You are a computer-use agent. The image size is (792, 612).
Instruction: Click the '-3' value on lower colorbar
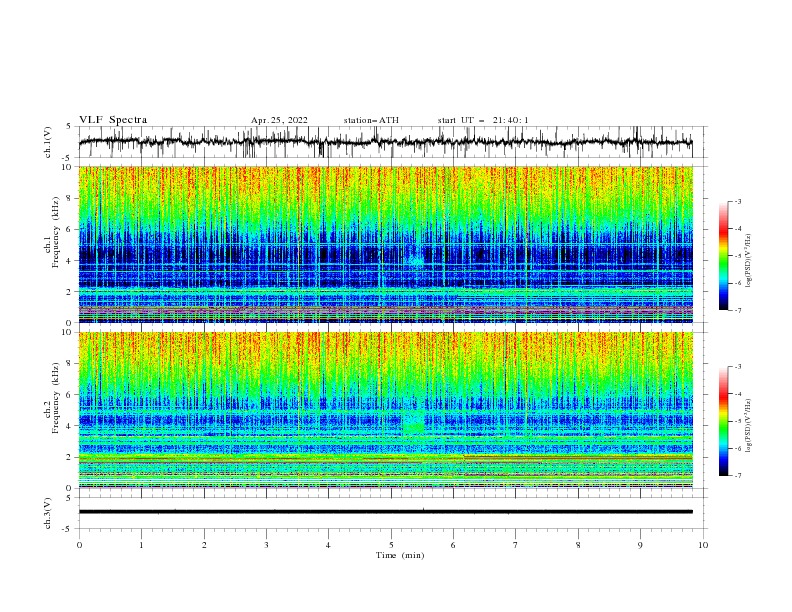[738, 367]
